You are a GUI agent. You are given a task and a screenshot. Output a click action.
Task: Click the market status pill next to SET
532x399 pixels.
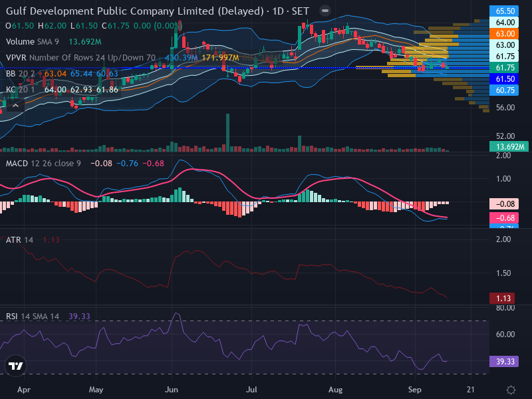(325, 11)
